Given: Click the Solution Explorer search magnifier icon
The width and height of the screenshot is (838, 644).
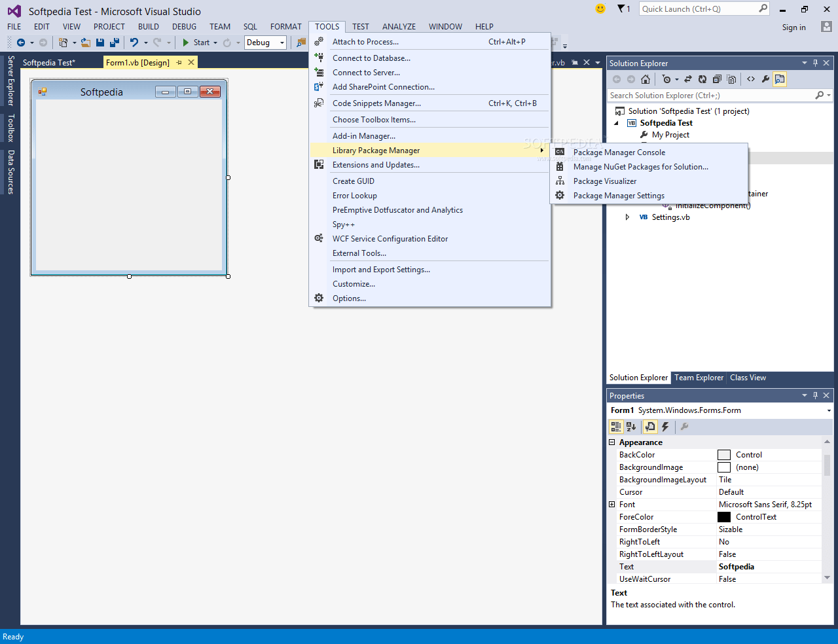Looking at the screenshot, I should (x=819, y=96).
